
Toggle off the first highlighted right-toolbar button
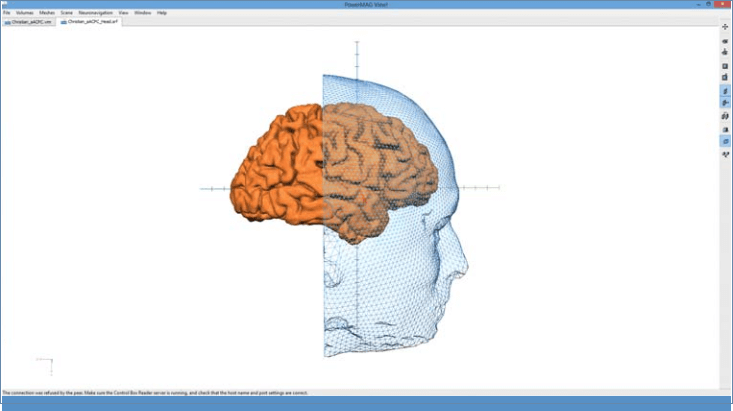click(725, 91)
